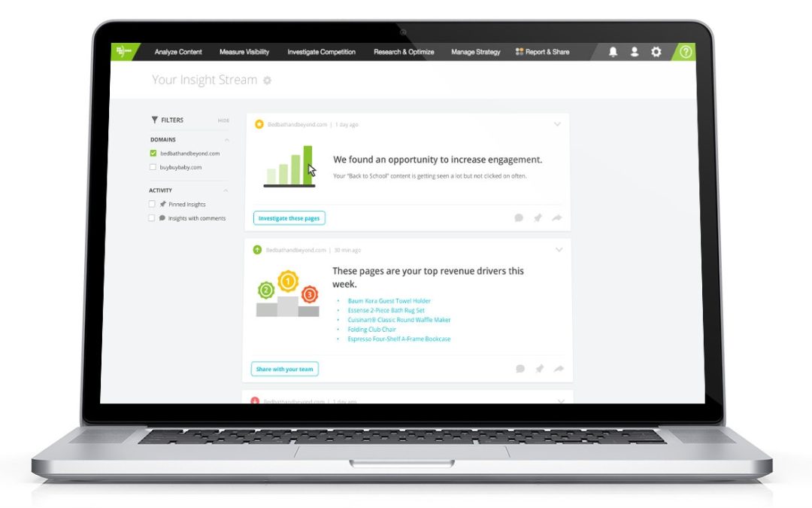The height and width of the screenshot is (508, 812).
Task: Collapse the Activity filter section
Action: (x=226, y=190)
